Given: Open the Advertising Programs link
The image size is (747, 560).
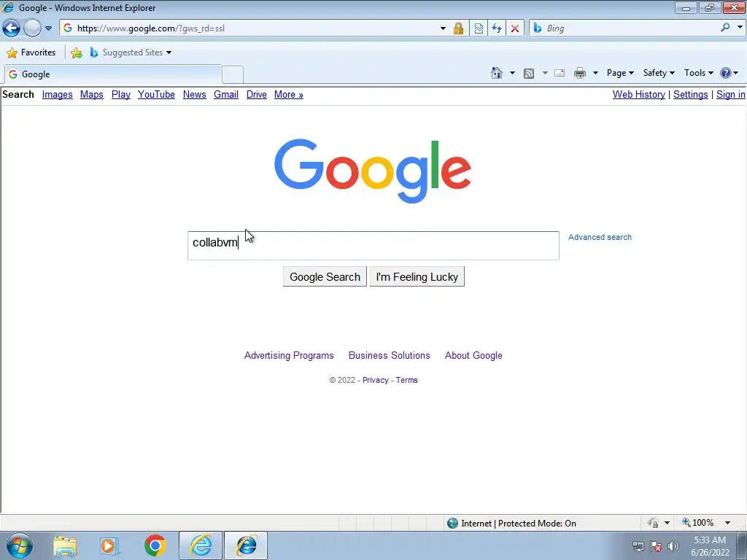Looking at the screenshot, I should pos(289,355).
